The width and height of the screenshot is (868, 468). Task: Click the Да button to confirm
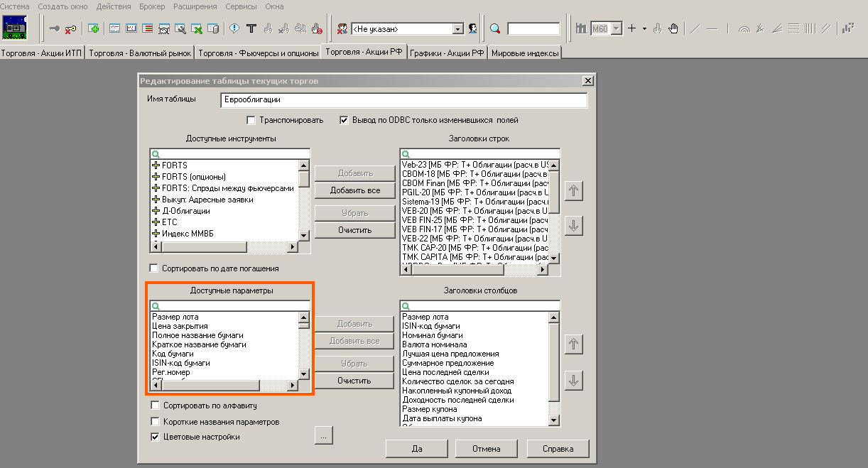tap(417, 449)
